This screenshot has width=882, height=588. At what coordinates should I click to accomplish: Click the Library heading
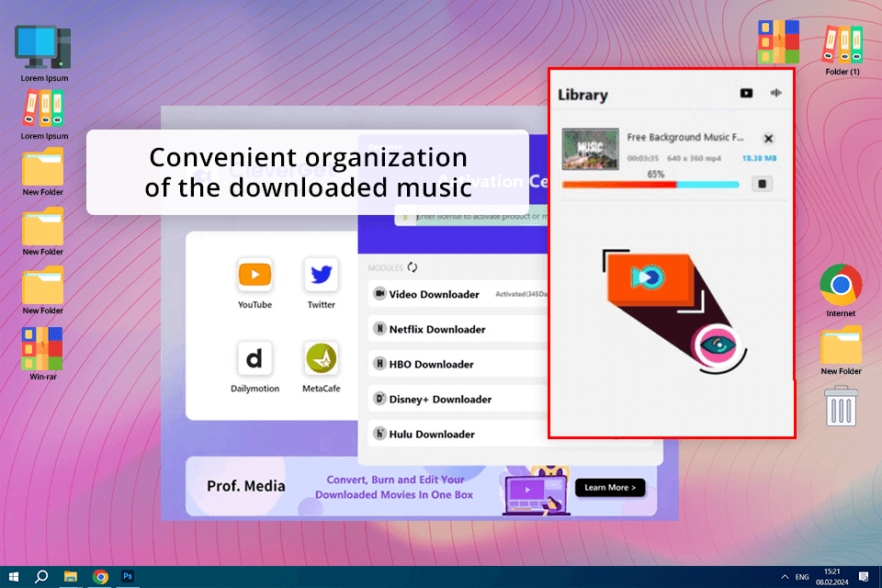click(582, 95)
